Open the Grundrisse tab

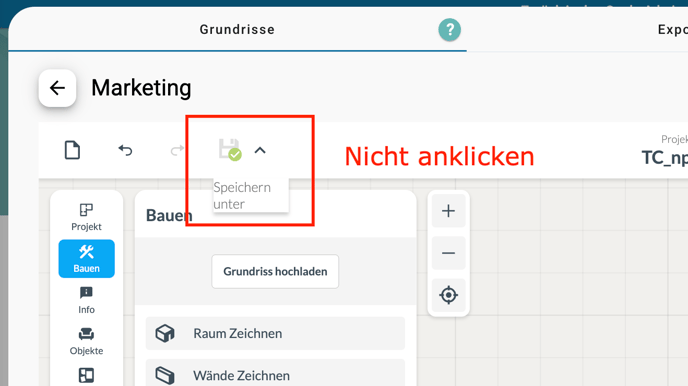[x=237, y=29]
